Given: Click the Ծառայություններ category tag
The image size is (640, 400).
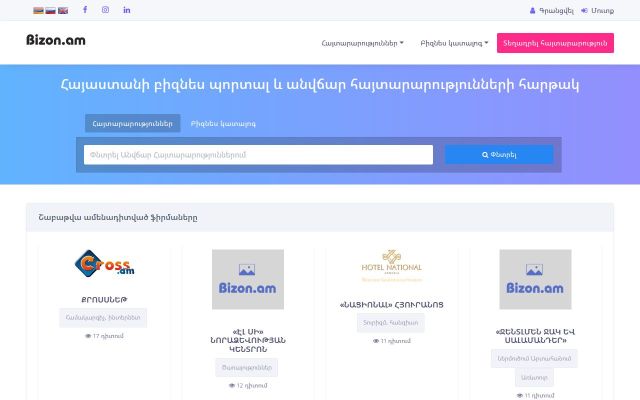Looking at the screenshot, I should 247,367.
